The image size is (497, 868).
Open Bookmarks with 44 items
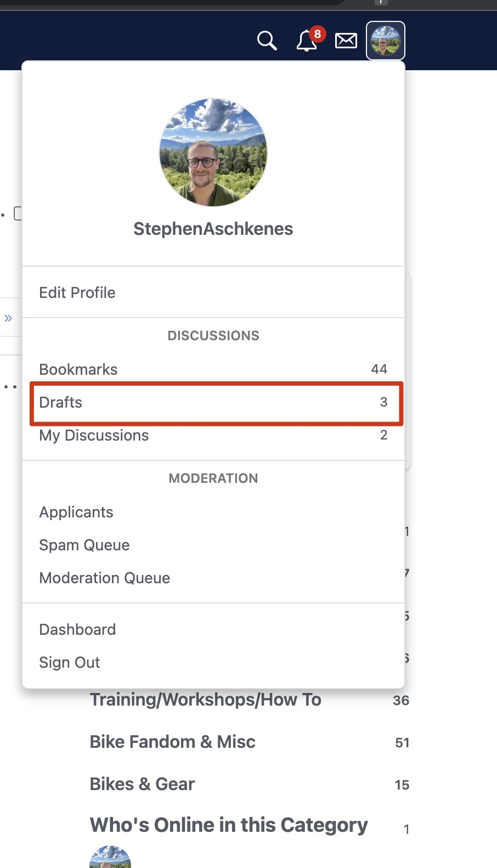click(213, 369)
